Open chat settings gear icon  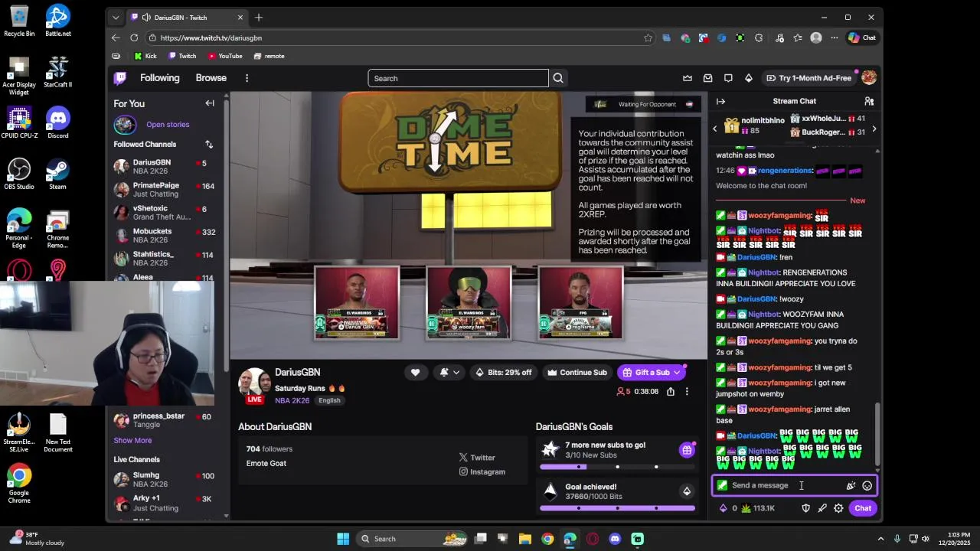coord(838,508)
